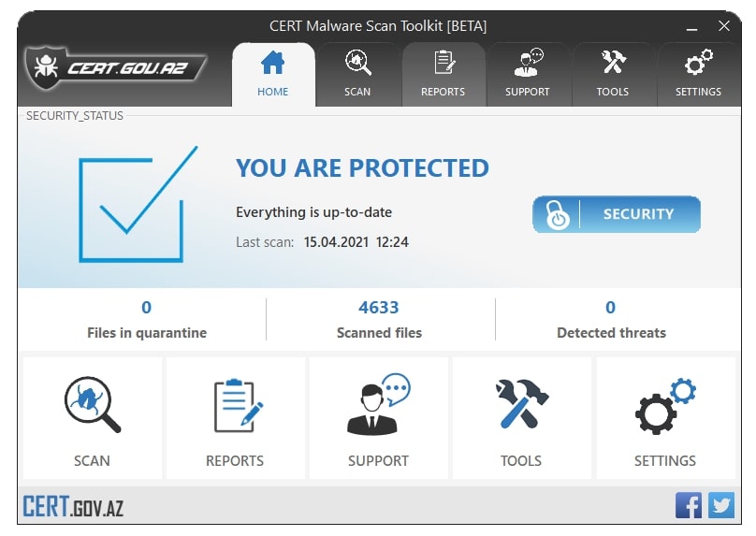Viewport: 756px width, 536px height.
Task: Click the SETTINGS label on the bottom tile
Action: coord(665,461)
